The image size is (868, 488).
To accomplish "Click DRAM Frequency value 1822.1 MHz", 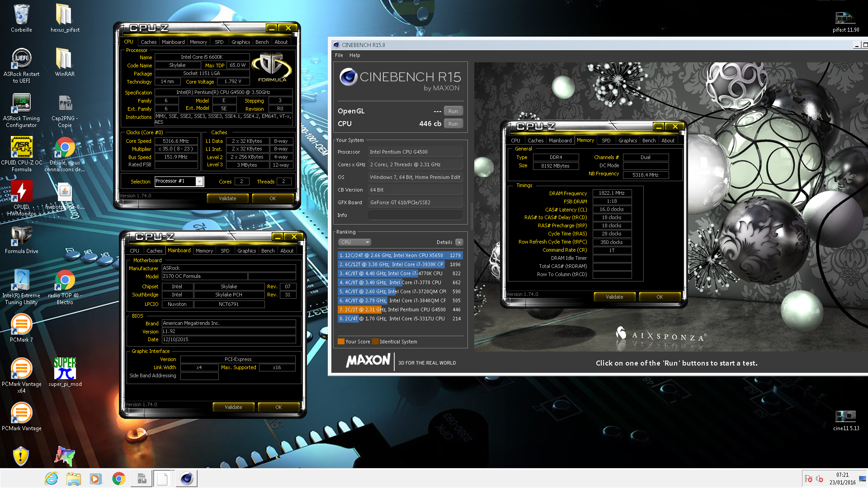I will click(612, 193).
